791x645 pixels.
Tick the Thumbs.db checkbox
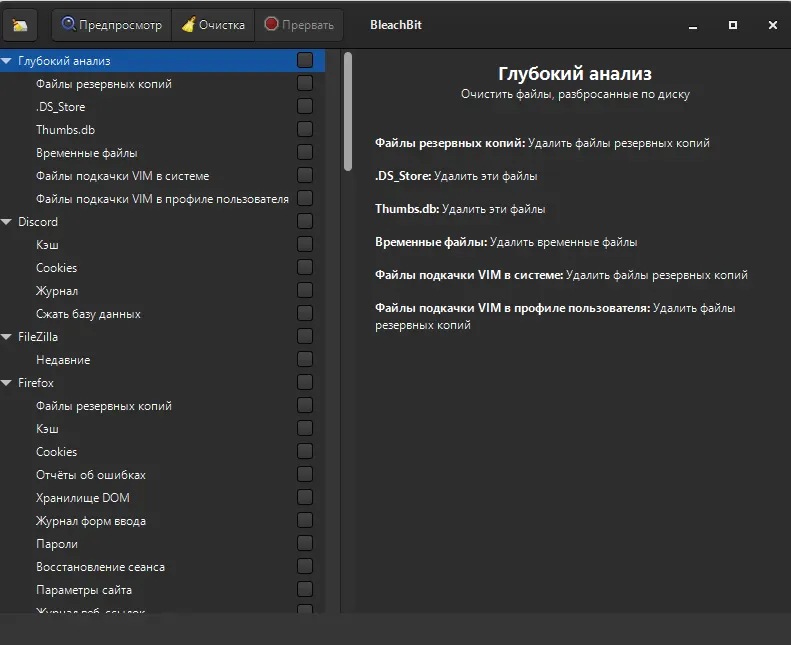click(x=305, y=130)
